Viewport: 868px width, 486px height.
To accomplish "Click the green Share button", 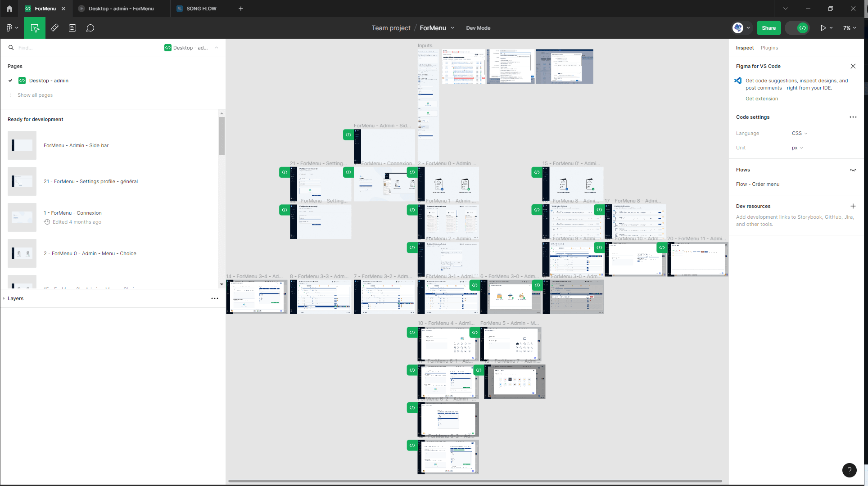I will click(x=769, y=28).
